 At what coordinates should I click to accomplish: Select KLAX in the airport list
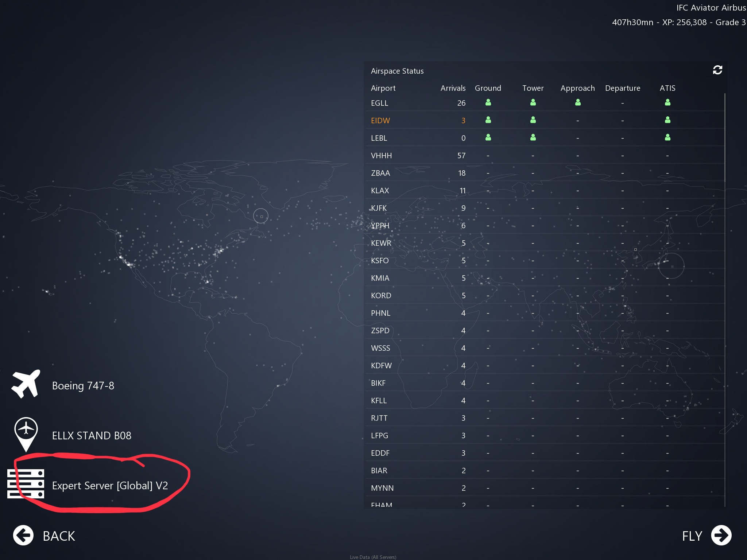[380, 191]
